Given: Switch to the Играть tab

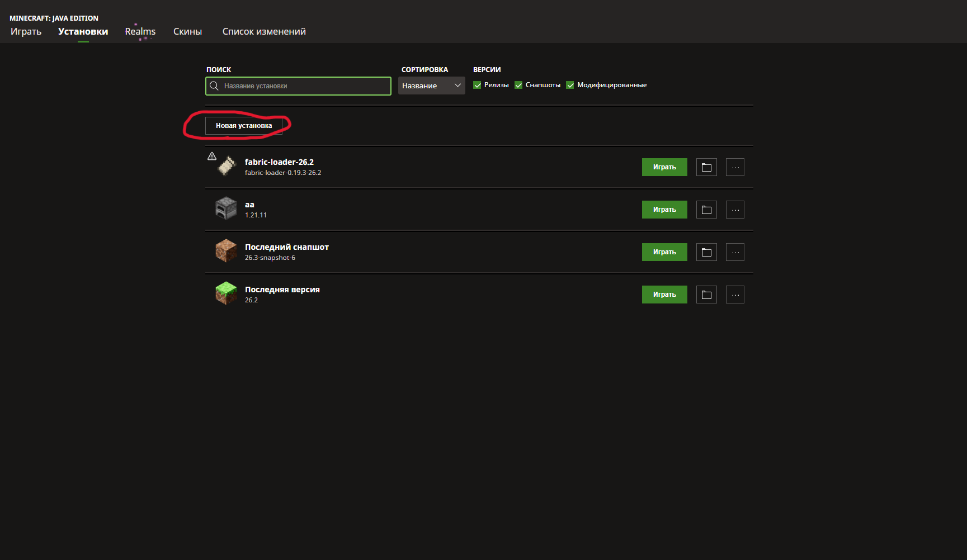Looking at the screenshot, I should pyautogui.click(x=26, y=32).
